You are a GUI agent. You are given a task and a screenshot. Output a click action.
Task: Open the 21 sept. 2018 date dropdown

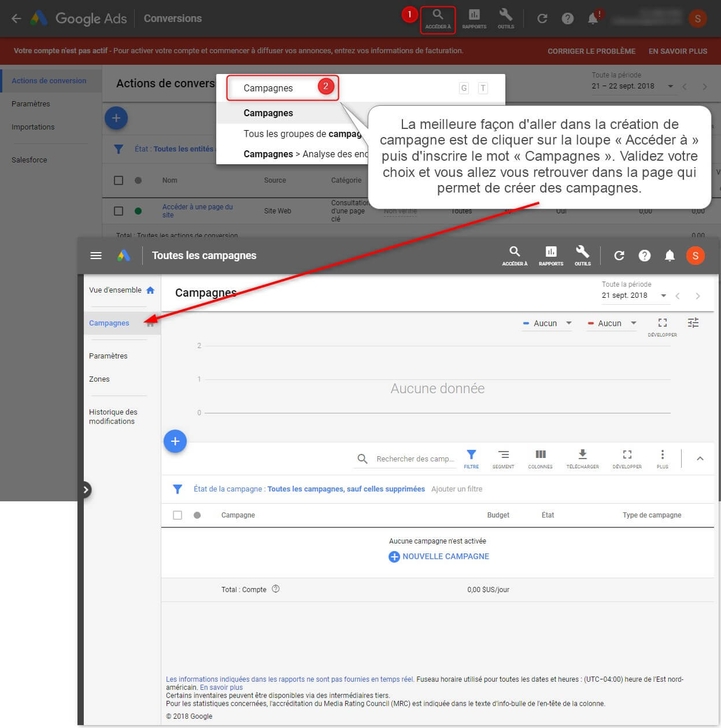635,295
